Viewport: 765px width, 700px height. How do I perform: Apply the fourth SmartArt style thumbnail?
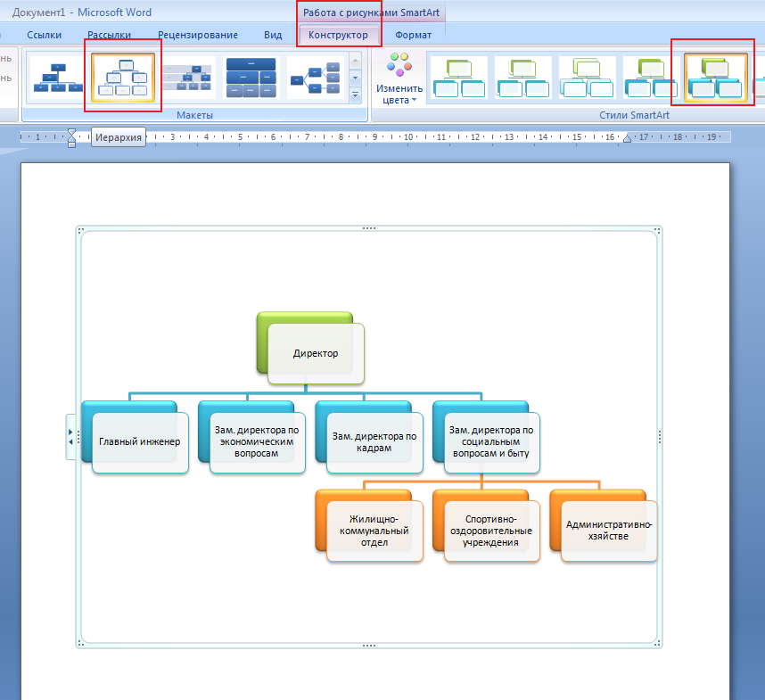point(651,78)
